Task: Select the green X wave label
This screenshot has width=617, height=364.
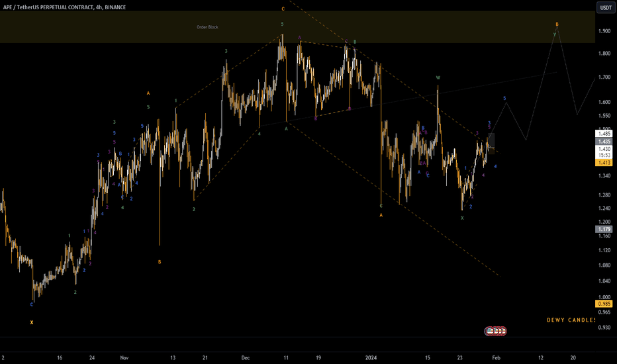Action: (x=462, y=218)
